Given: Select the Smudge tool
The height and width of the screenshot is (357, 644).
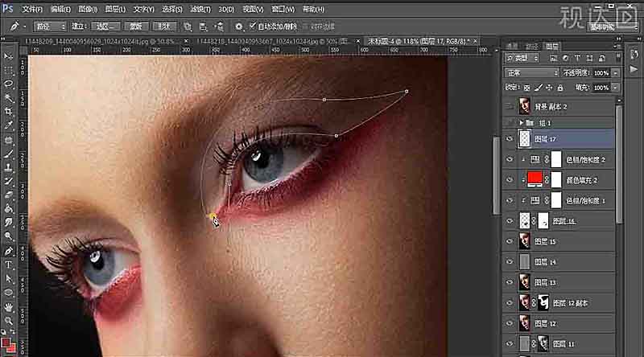Looking at the screenshot, I should click(x=8, y=223).
